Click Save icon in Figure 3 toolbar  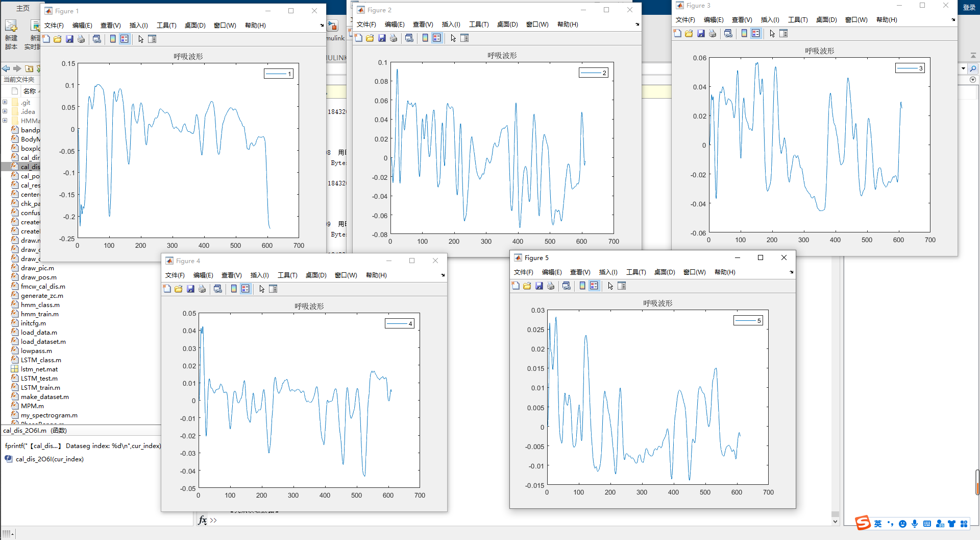coord(701,34)
